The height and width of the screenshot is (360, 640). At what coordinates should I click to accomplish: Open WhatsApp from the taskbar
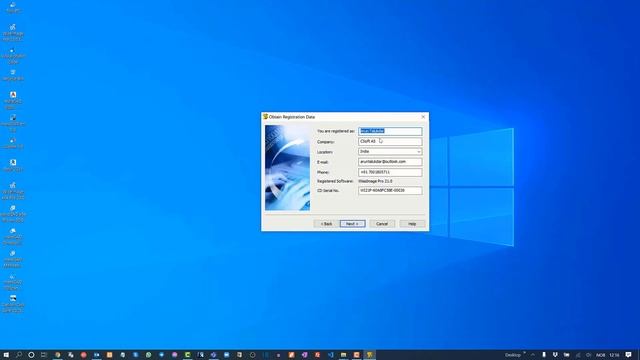[x=149, y=355]
